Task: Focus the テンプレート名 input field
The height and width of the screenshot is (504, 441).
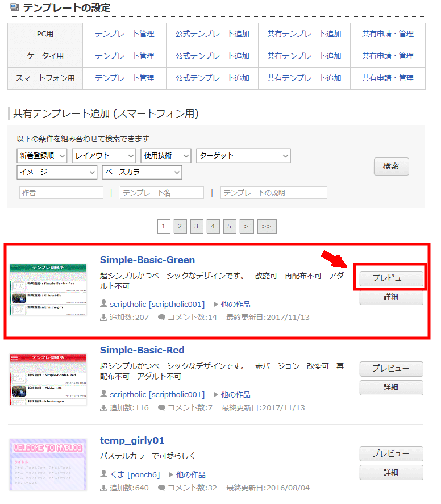Action: [161, 193]
